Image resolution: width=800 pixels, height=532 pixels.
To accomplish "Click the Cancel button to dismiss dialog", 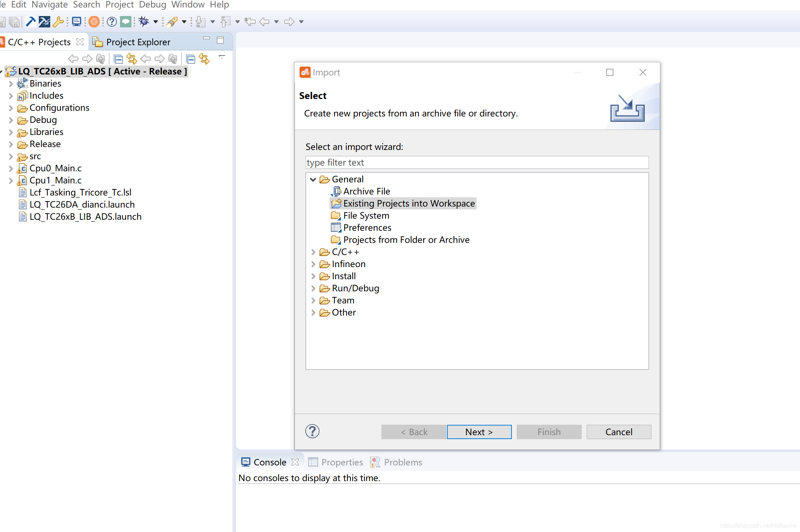I will click(618, 432).
